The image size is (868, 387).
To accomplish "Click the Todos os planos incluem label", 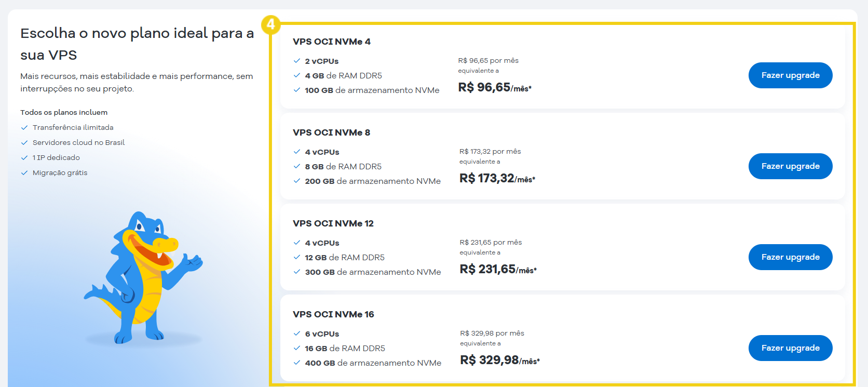I will point(64,112).
